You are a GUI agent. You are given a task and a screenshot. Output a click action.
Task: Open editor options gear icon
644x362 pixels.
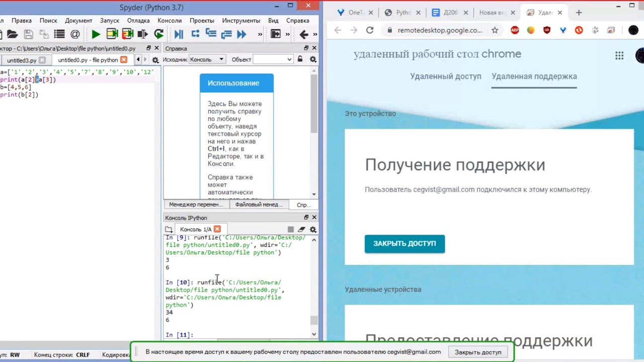click(x=155, y=60)
